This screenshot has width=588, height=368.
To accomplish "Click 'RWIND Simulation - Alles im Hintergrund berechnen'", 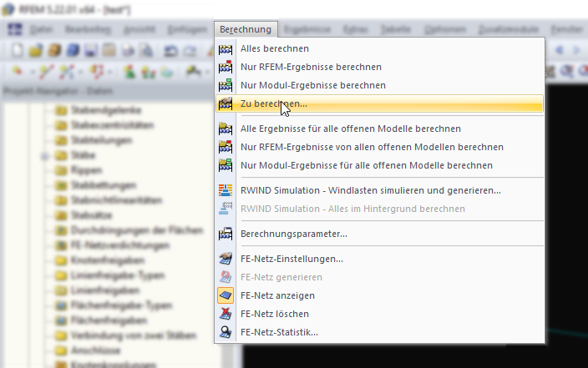I will (x=379, y=209).
